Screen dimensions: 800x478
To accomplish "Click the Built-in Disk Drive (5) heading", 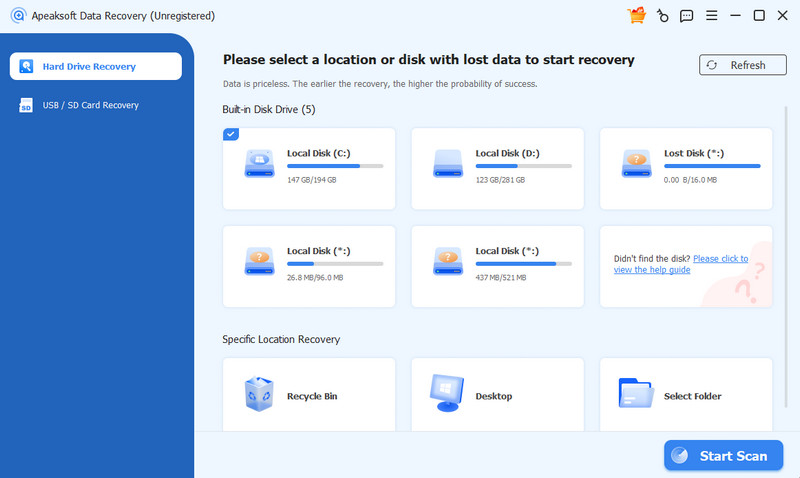I will 268,110.
